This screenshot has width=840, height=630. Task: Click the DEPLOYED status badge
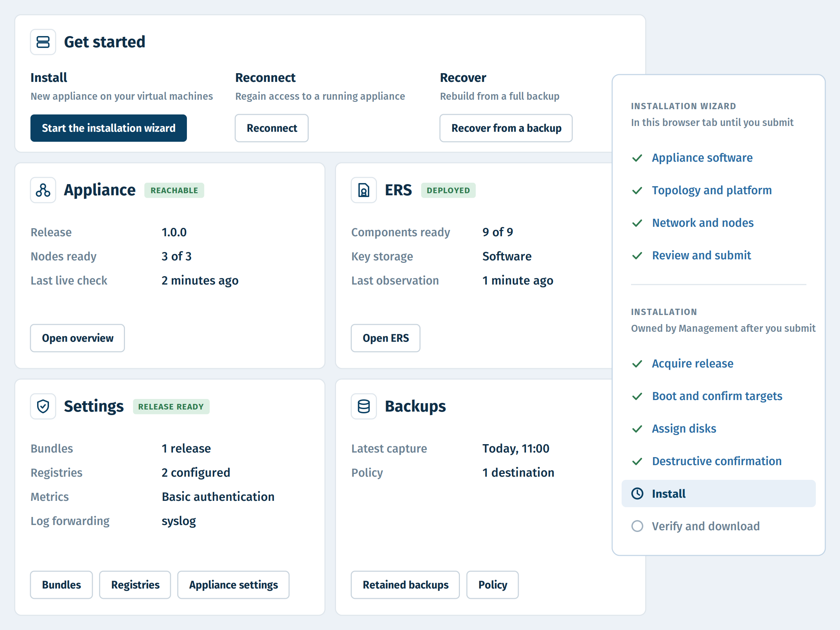[x=448, y=191]
